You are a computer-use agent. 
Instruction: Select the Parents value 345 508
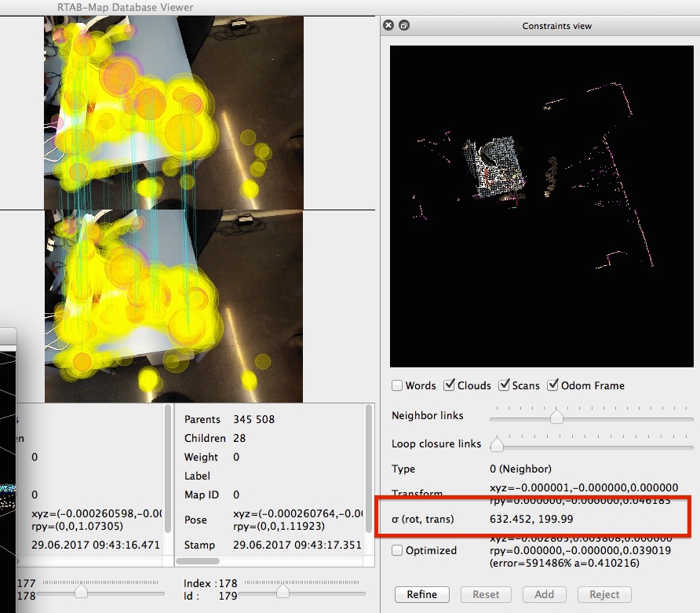253,419
